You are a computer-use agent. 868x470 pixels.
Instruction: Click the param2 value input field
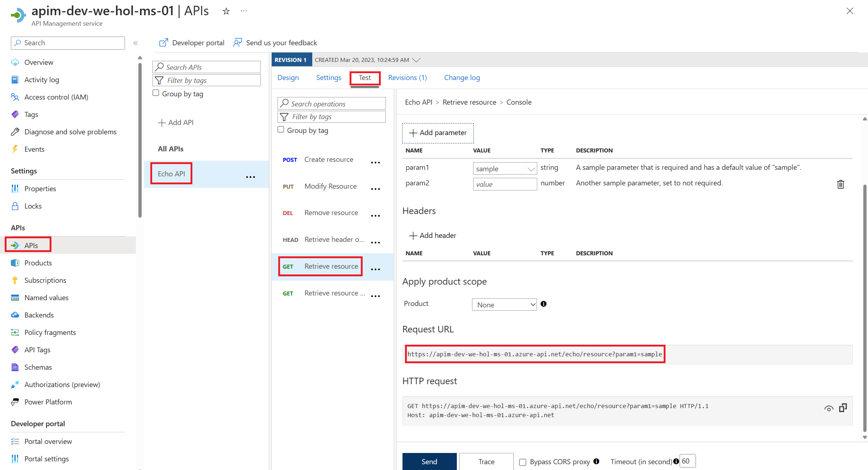(x=505, y=184)
